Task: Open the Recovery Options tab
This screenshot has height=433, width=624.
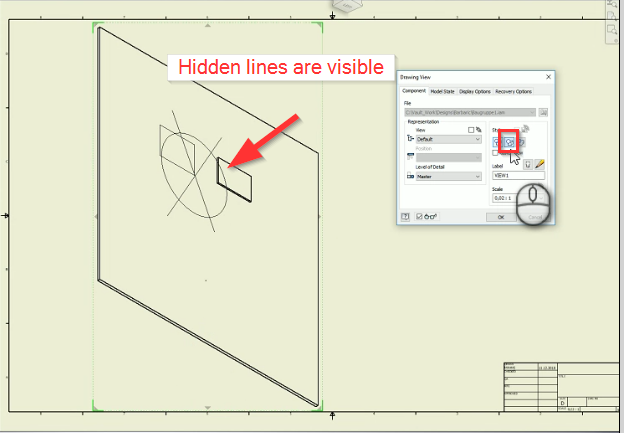Action: point(513,92)
